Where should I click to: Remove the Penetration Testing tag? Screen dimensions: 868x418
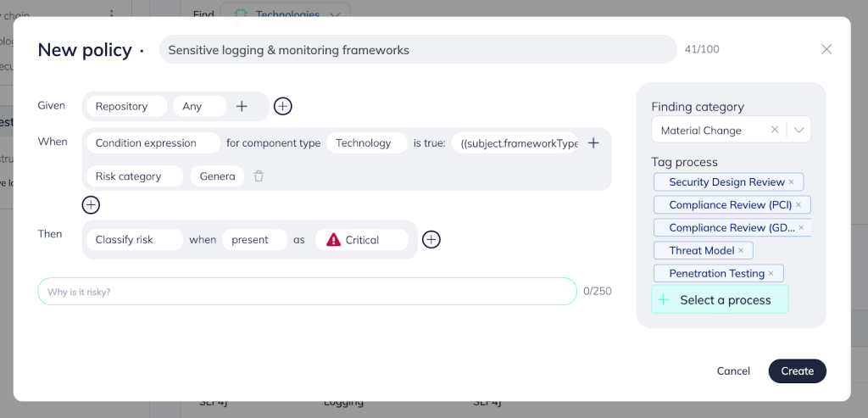click(771, 274)
